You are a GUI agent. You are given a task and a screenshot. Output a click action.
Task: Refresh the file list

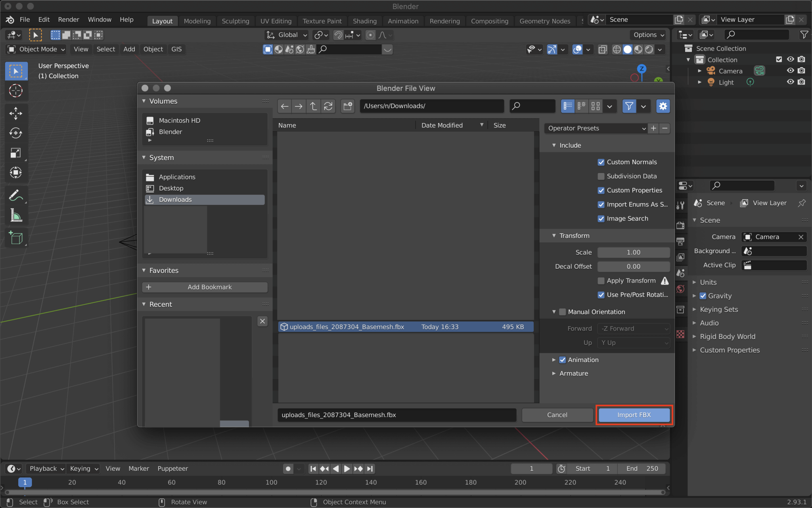tap(328, 106)
